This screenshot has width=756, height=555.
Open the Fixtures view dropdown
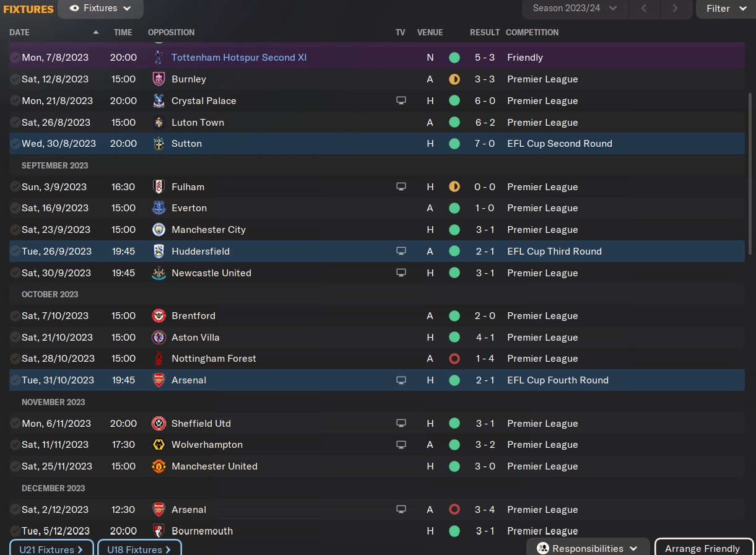tap(100, 9)
